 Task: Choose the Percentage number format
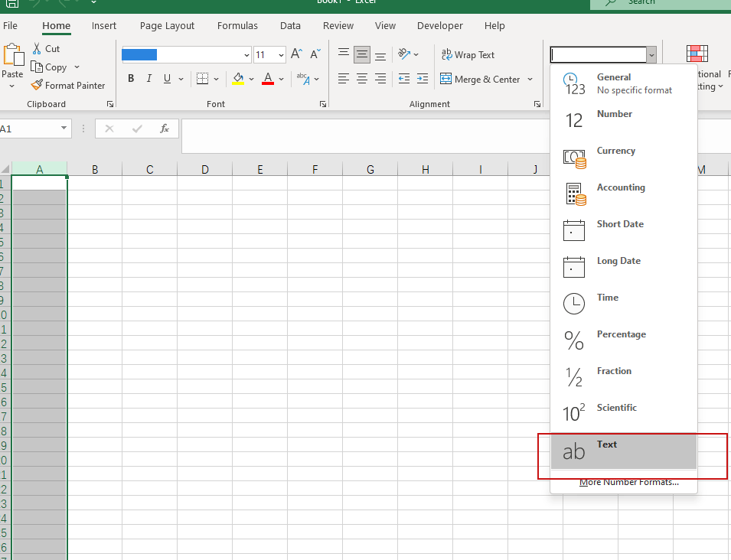tap(624, 341)
